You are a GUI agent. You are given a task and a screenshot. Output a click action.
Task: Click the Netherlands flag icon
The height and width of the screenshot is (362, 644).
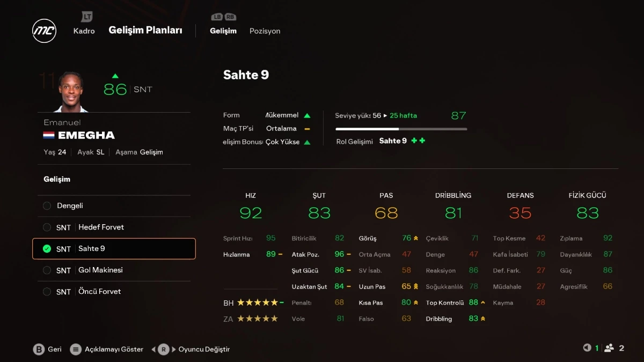49,135
